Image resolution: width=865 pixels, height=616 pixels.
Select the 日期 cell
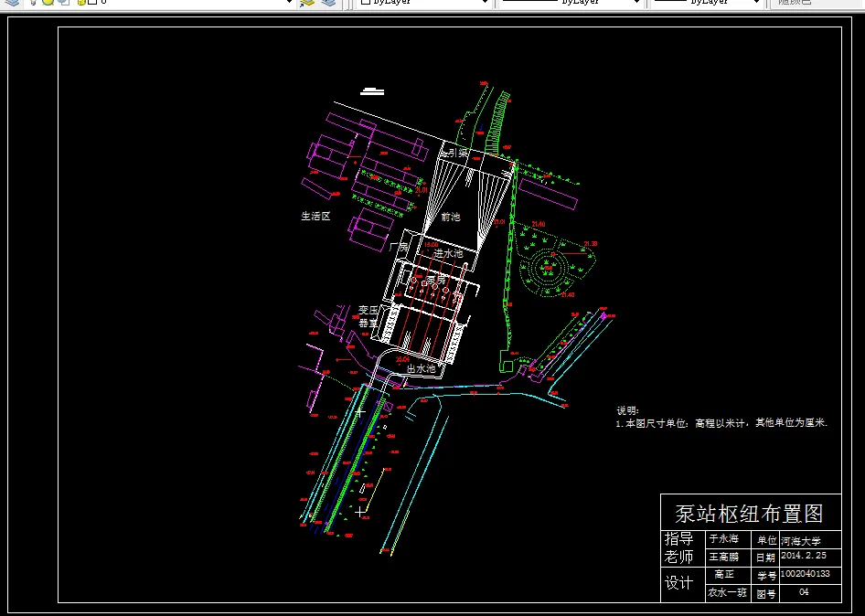[767, 558]
